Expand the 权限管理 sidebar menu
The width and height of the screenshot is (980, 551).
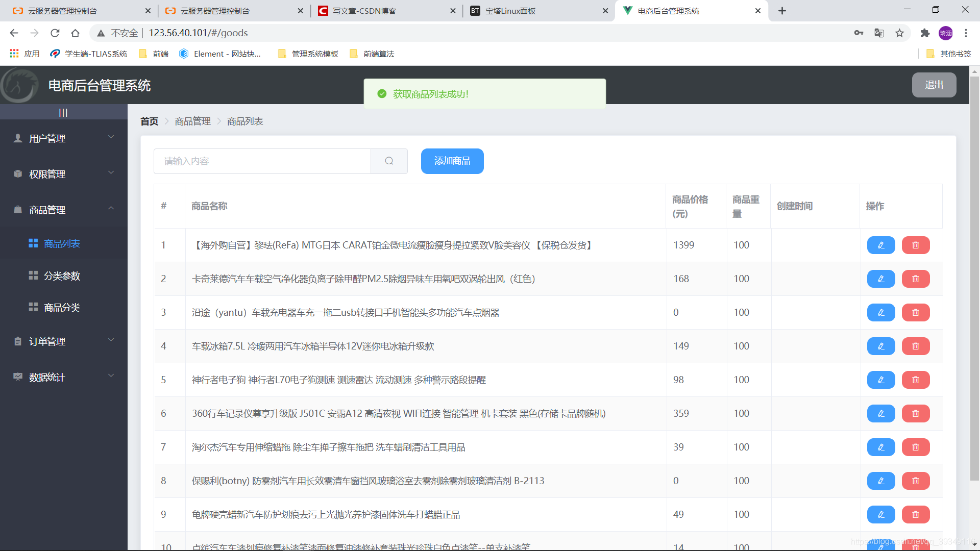click(x=64, y=174)
